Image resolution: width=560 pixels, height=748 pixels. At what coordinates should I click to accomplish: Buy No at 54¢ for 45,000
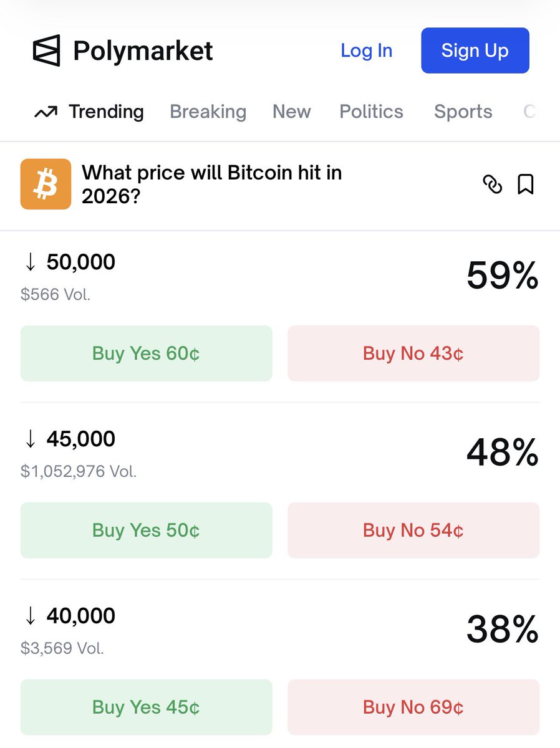(x=413, y=530)
